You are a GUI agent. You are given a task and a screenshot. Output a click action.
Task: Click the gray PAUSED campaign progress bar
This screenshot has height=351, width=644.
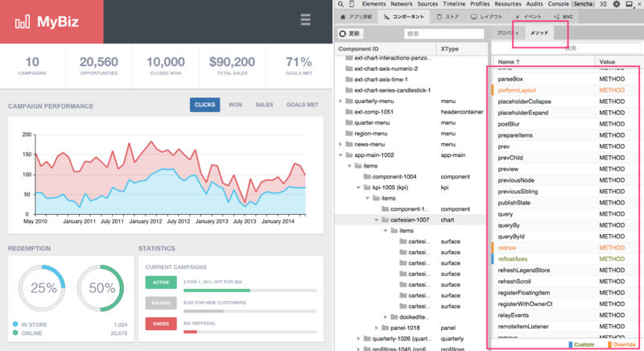(250, 312)
